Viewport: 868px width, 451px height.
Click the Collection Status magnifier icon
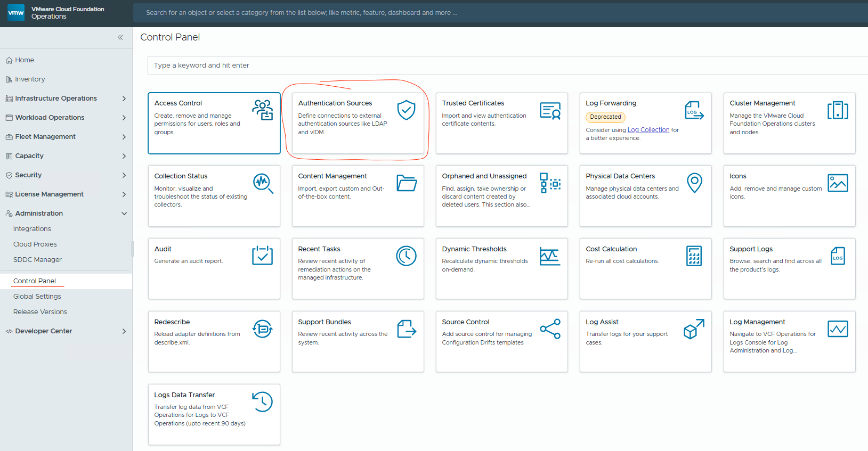point(263,183)
